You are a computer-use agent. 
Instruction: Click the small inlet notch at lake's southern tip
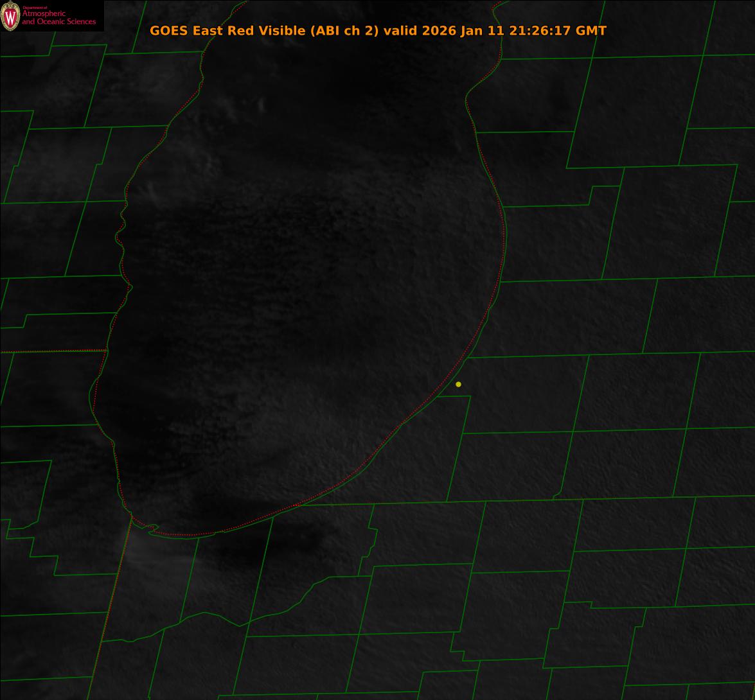(x=152, y=529)
